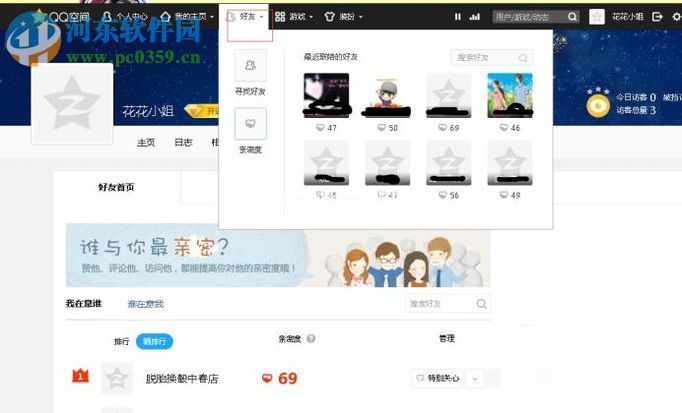682x413 pixels.
Task: Open the default-avatar friend with intimacy 56
Action: 448,163
